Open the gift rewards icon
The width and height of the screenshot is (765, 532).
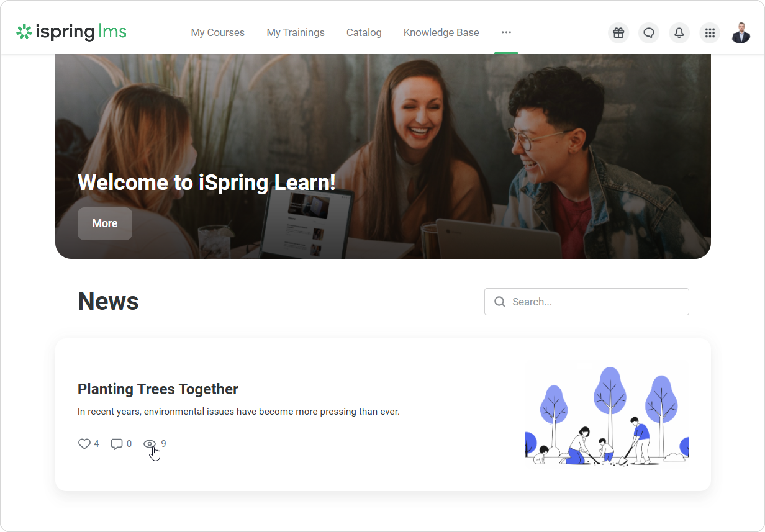618,33
